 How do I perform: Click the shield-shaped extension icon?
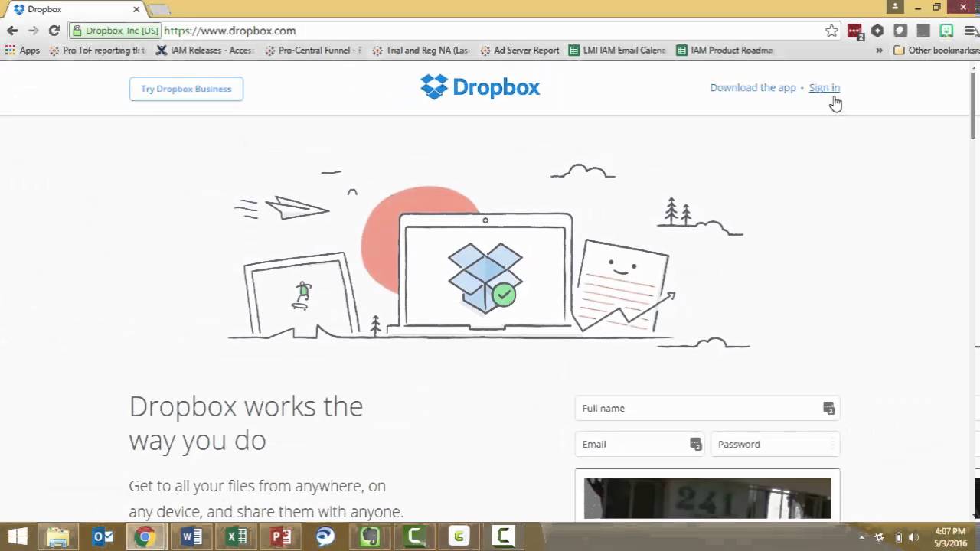[900, 31]
